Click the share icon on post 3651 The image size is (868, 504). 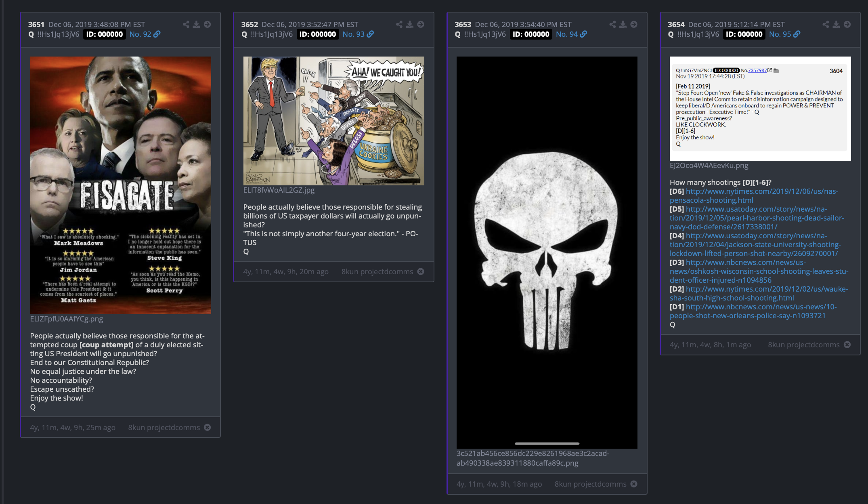(x=186, y=24)
